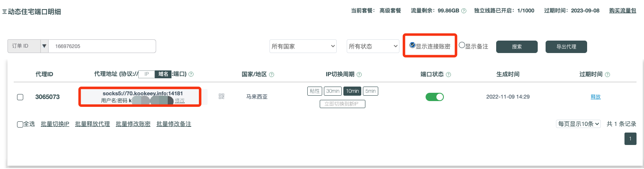Click proxy address socks5://70.kookeey.info:14181
The height and width of the screenshot is (169, 644).
click(143, 94)
